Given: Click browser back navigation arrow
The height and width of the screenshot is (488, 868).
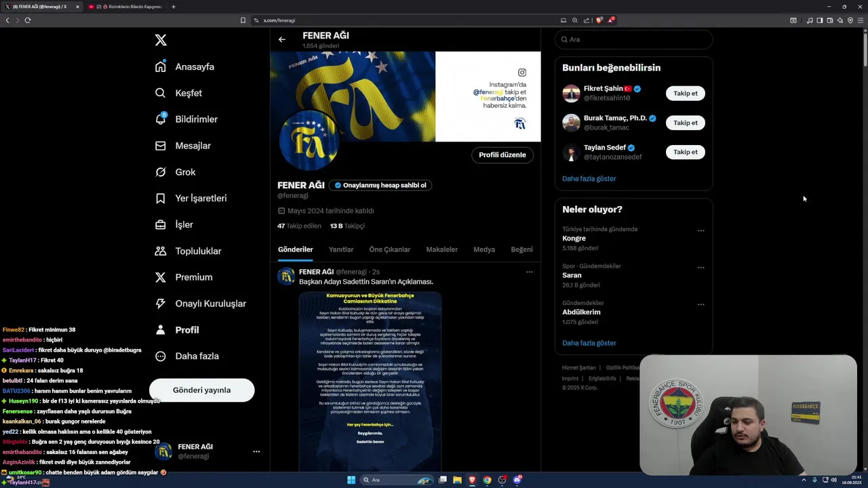Looking at the screenshot, I should coord(7,20).
